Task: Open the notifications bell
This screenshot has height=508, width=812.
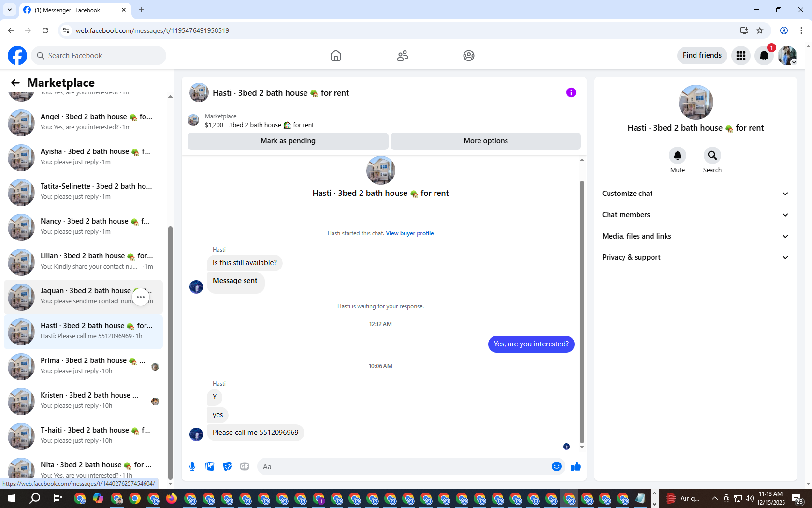Action: pyautogui.click(x=764, y=56)
